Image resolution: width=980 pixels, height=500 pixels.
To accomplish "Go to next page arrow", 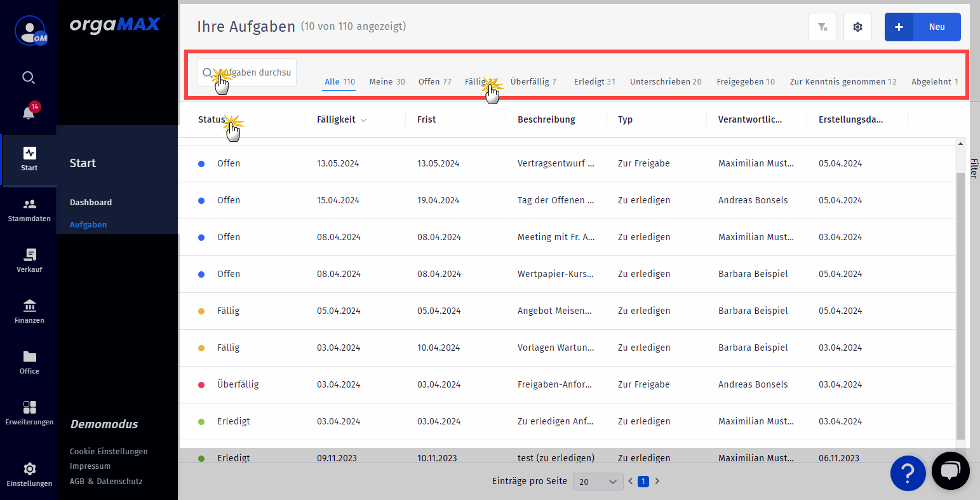I will click(x=657, y=482).
